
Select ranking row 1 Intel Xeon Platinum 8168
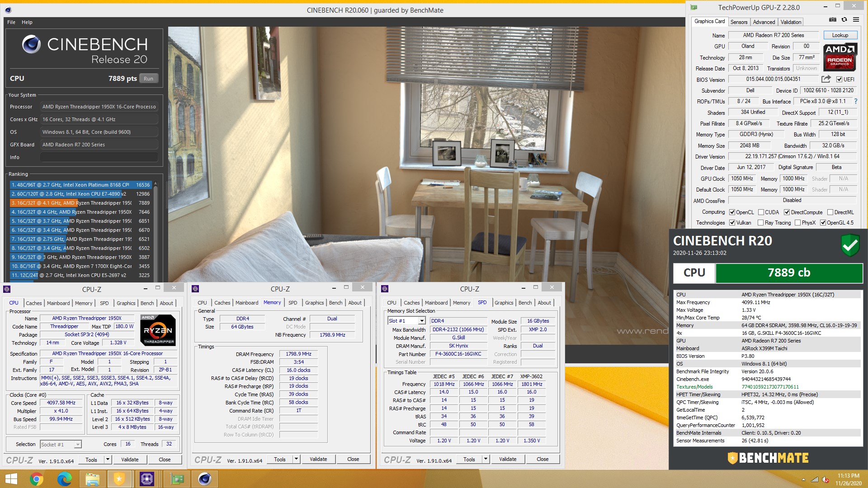click(81, 185)
